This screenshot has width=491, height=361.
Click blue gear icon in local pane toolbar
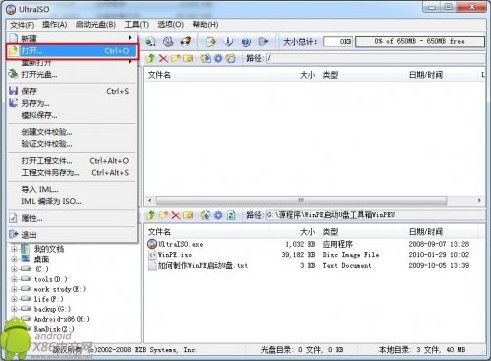pyautogui.click(x=218, y=215)
